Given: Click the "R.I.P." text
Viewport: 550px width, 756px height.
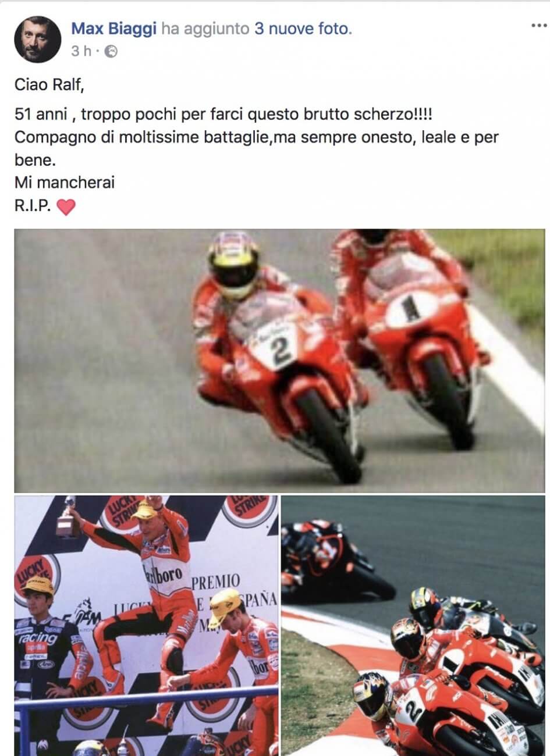Looking at the screenshot, I should (x=34, y=207).
